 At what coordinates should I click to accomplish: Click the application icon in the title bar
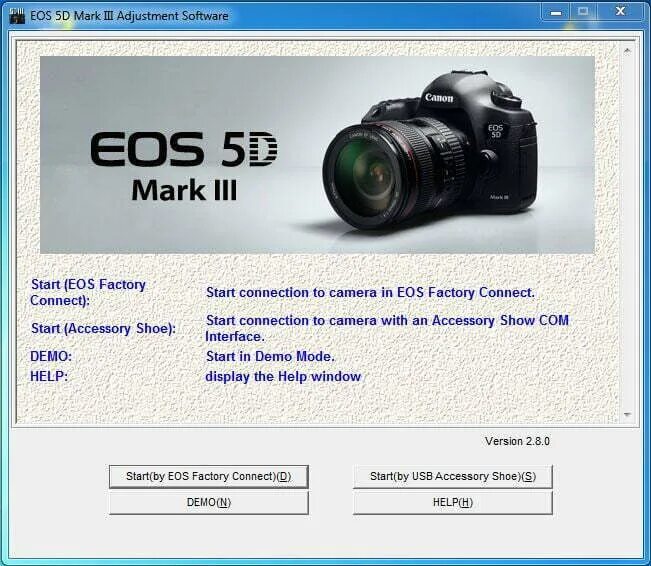pyautogui.click(x=17, y=16)
